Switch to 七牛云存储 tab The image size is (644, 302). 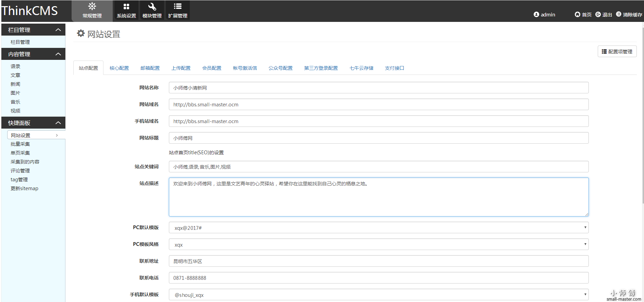coord(361,68)
